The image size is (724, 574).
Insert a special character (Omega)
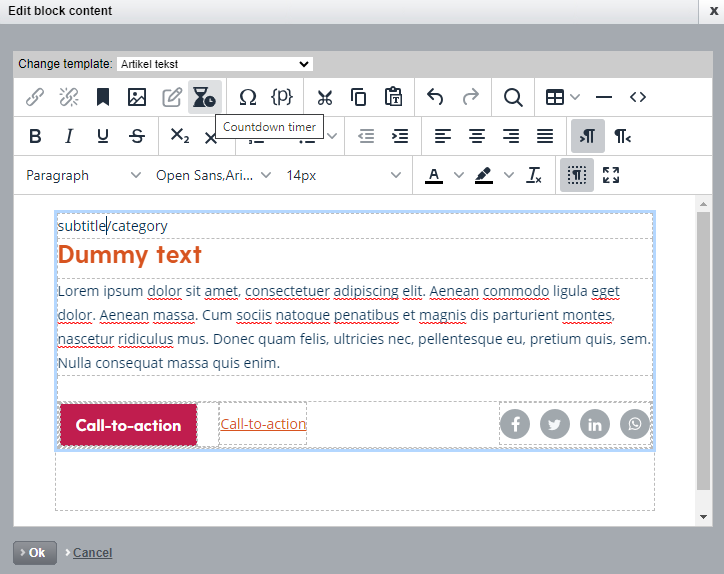(x=247, y=97)
